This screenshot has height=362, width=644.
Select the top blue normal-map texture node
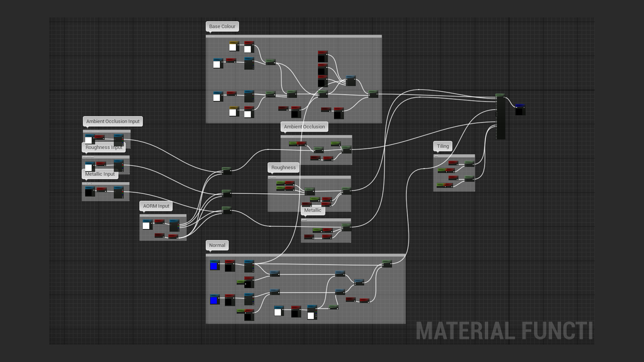[214, 265]
